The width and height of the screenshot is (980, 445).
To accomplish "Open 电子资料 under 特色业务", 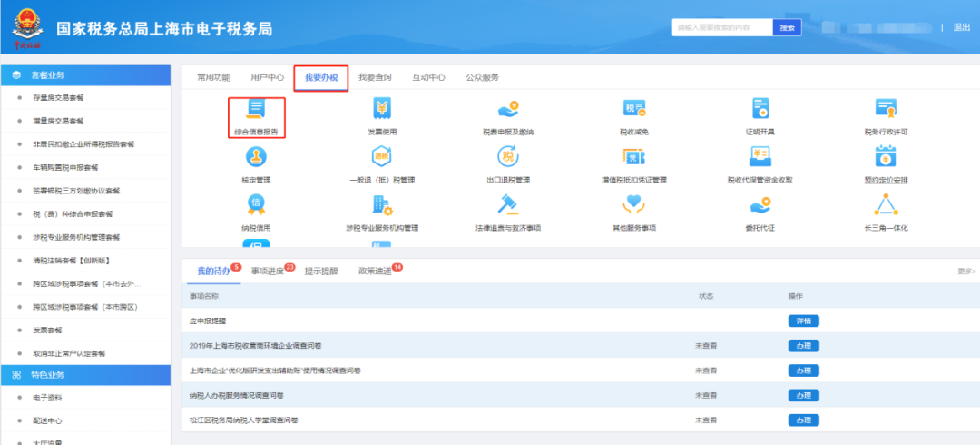I will 47,398.
